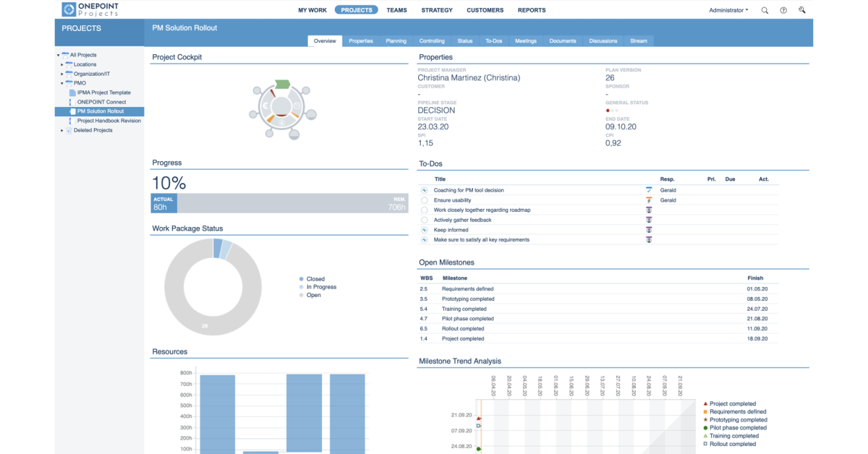Screen dimensions: 868x454
Task: Select IPMA Project Template in tree
Action: 104,93
